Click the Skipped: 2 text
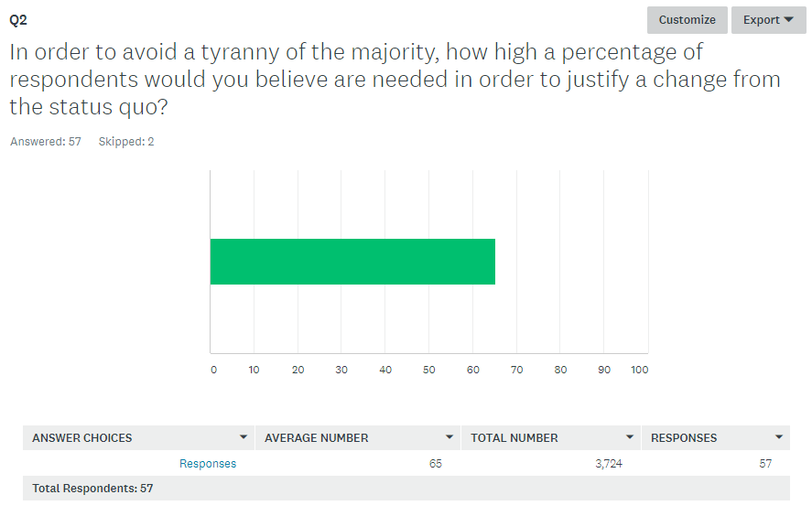The width and height of the screenshot is (812, 527). point(126,141)
